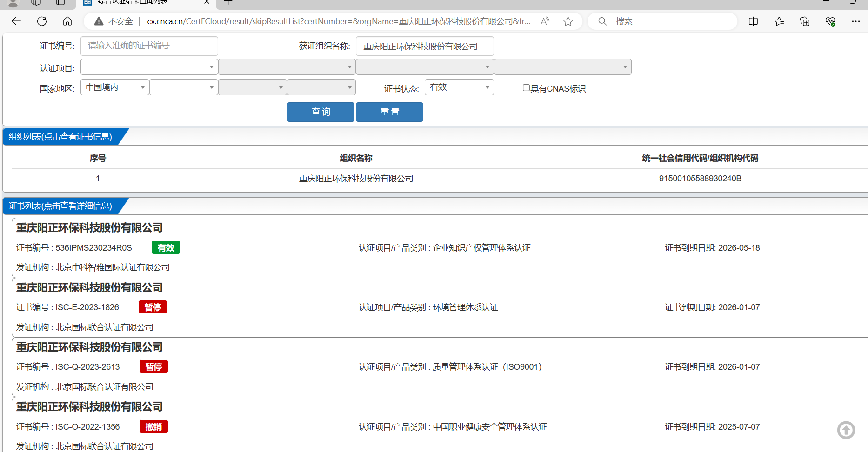Open the third 国家地区 dropdown
This screenshot has height=452, width=868.
252,87
